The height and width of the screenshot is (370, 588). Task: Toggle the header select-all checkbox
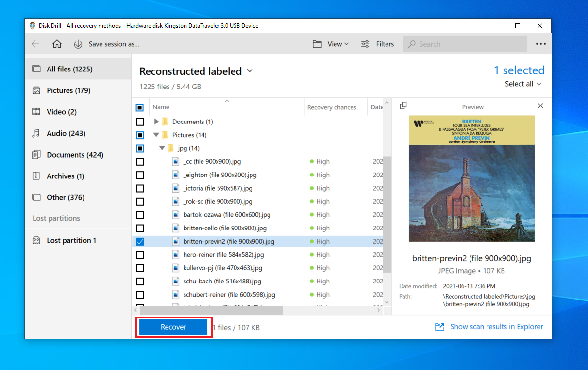(x=140, y=107)
